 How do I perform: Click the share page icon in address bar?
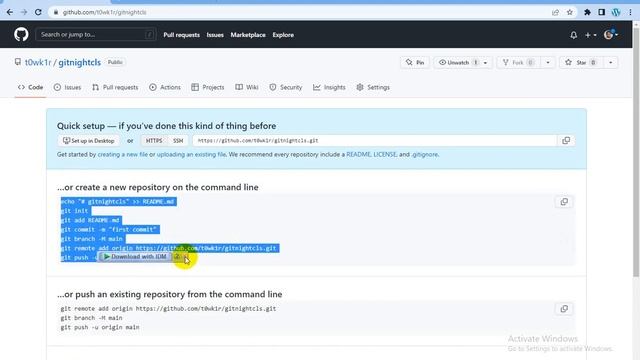[556, 12]
